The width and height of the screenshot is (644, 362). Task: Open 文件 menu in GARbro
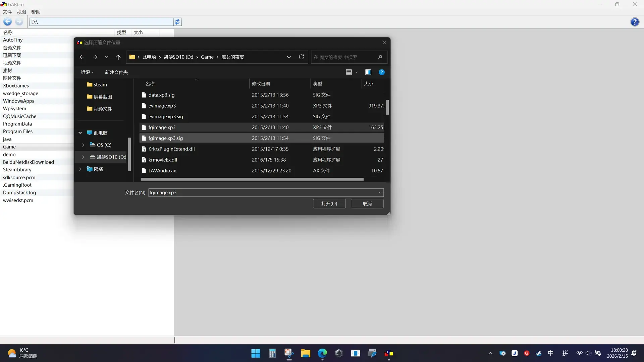[x=7, y=12]
